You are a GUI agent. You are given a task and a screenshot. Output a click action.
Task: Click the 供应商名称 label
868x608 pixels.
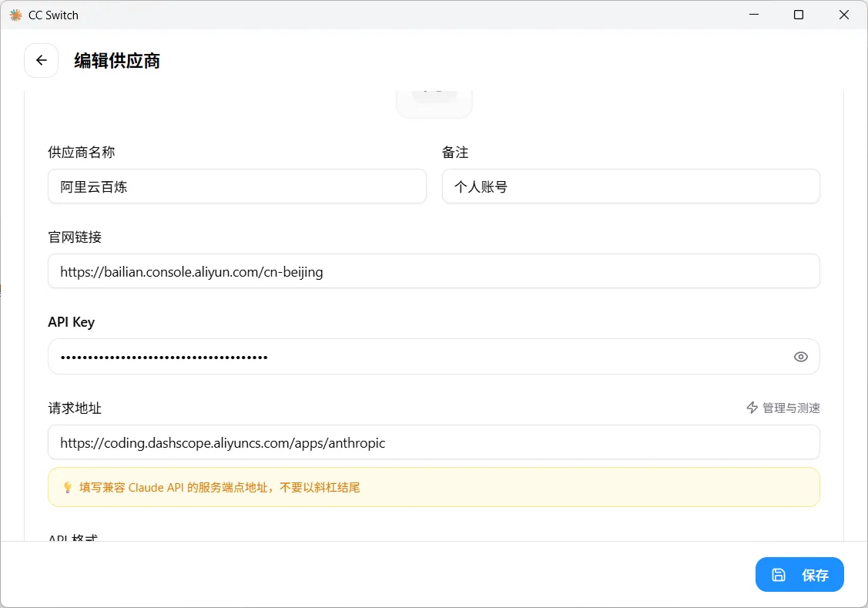point(82,153)
